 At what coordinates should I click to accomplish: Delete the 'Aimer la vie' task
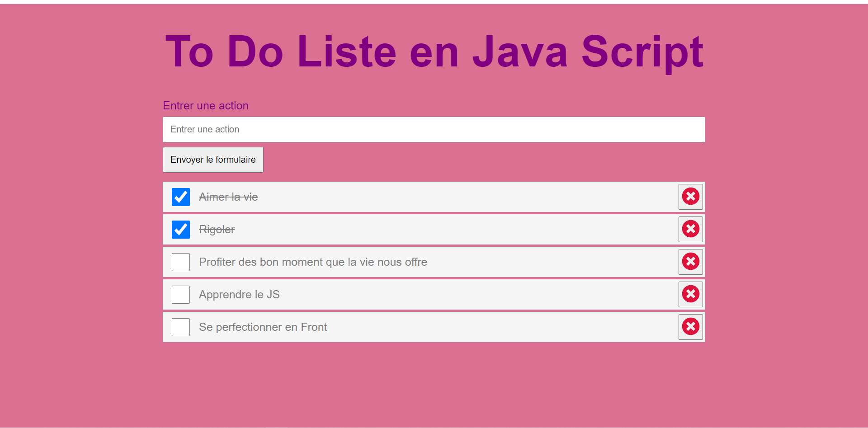690,197
